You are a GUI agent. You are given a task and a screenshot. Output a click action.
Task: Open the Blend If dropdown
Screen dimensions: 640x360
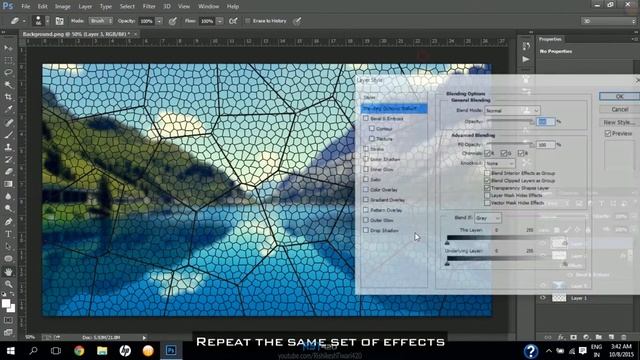487,218
